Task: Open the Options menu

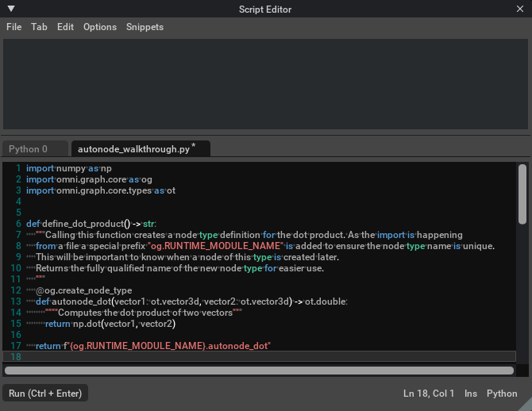Action: pyautogui.click(x=100, y=27)
